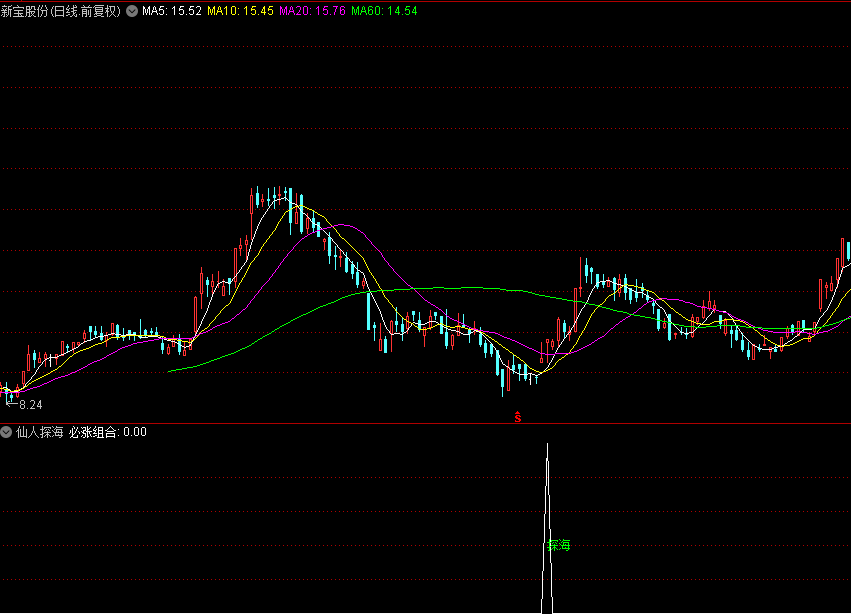Open dropdown next to 新宝股份 chart title
Viewport: 851px width, 614px height.
tap(132, 11)
